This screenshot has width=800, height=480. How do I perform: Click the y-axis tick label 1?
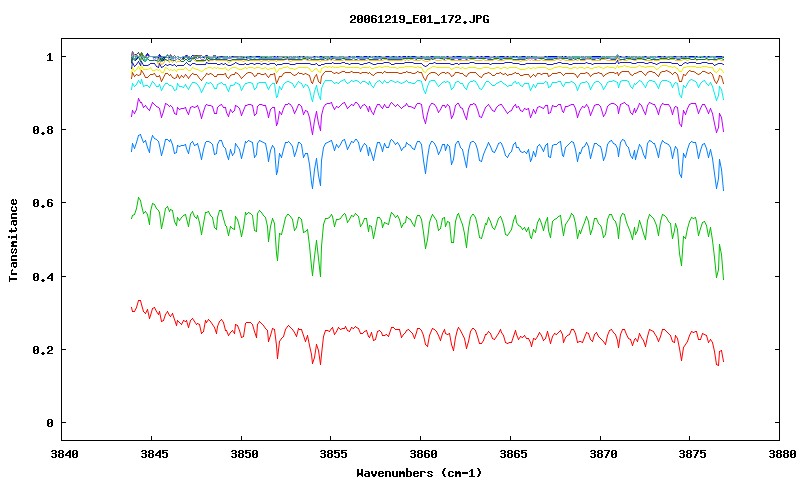point(49,57)
